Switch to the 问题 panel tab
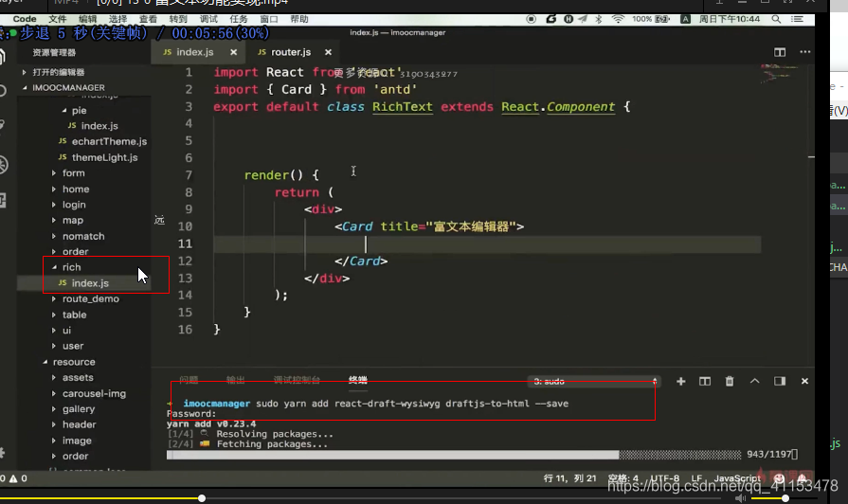848x504 pixels. 189,380
